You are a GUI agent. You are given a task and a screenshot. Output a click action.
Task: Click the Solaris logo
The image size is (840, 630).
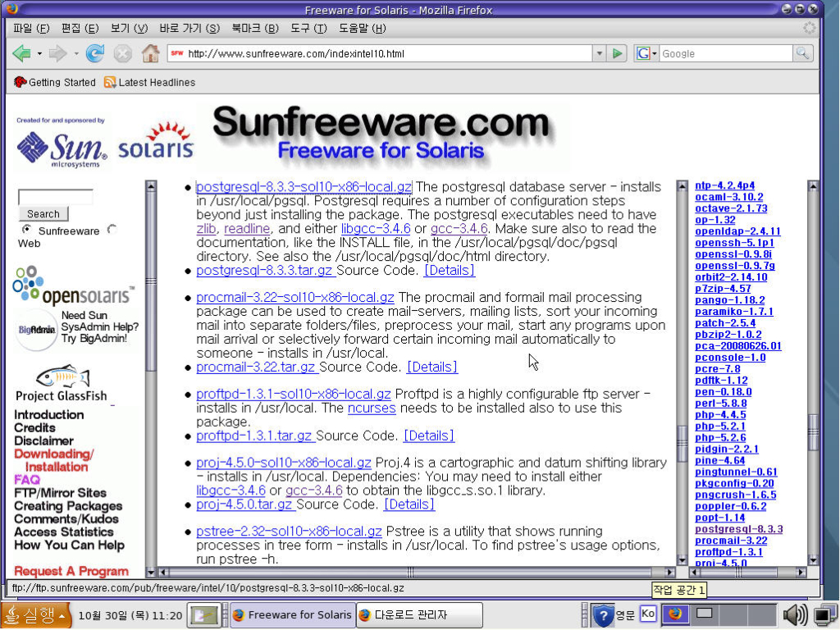point(155,141)
